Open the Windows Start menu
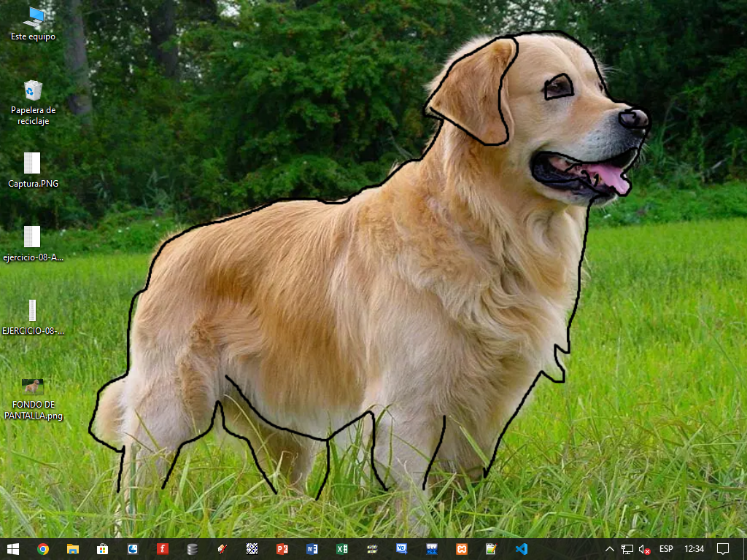The image size is (747, 560). 12,549
